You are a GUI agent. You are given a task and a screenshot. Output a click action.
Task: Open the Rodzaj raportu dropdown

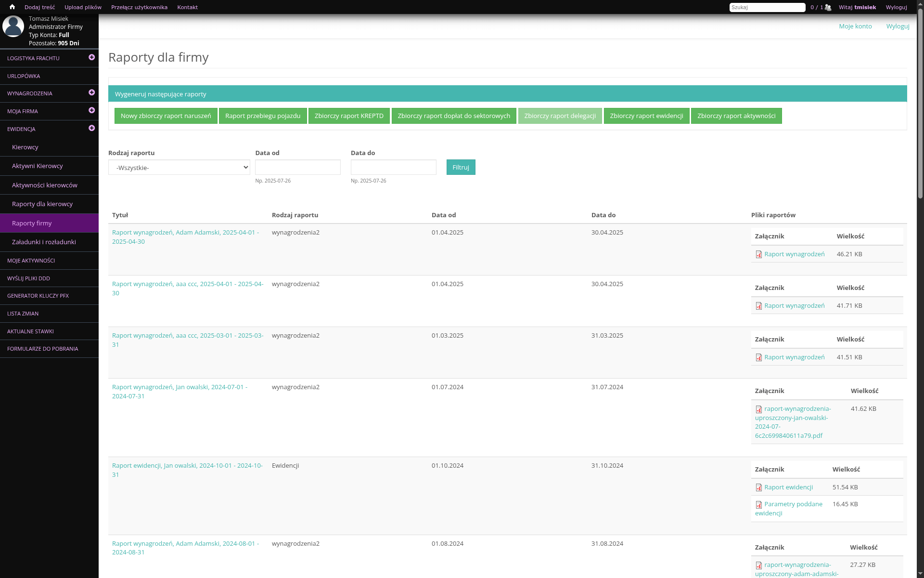179,168
